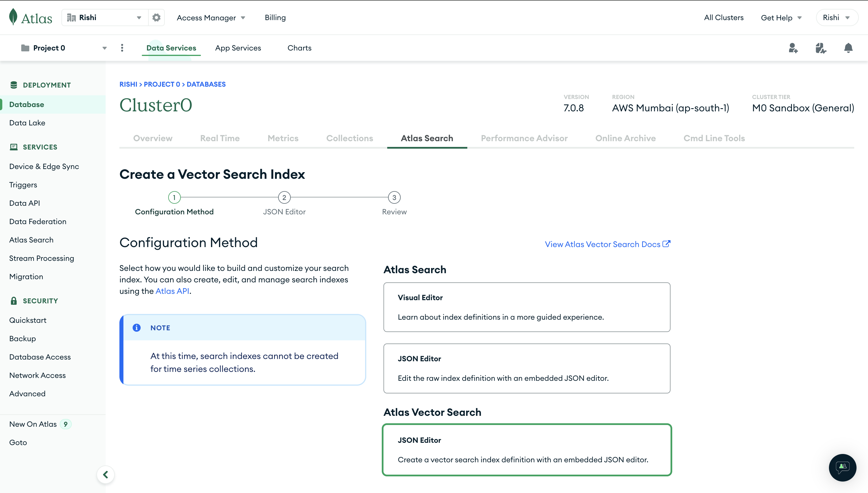Viewport: 868px width, 493px height.
Task: Click the invite members icon
Action: pos(793,48)
